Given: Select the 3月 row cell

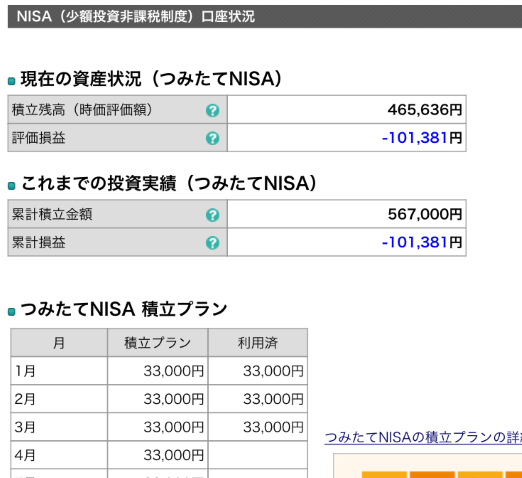Looking at the screenshot, I should [59, 427].
